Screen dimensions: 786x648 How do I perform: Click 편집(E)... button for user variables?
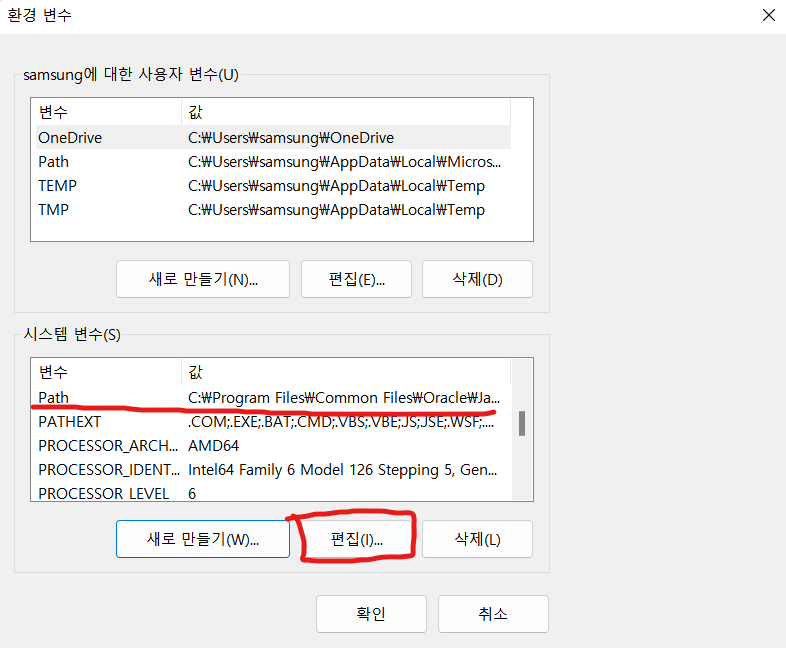click(x=356, y=279)
